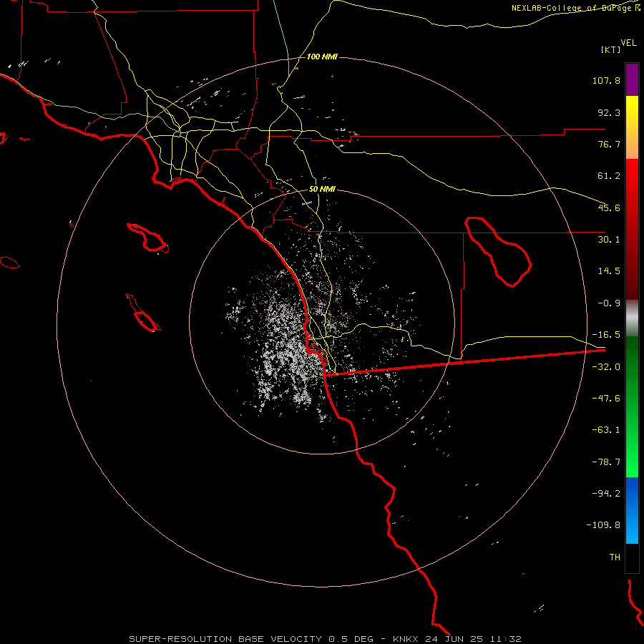Select the -78.7 velocity scale value
Screen dimensions: 644x644
pos(606,462)
